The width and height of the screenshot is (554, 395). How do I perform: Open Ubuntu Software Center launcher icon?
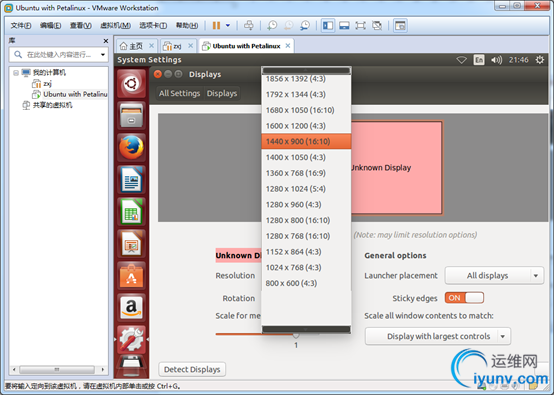click(131, 276)
